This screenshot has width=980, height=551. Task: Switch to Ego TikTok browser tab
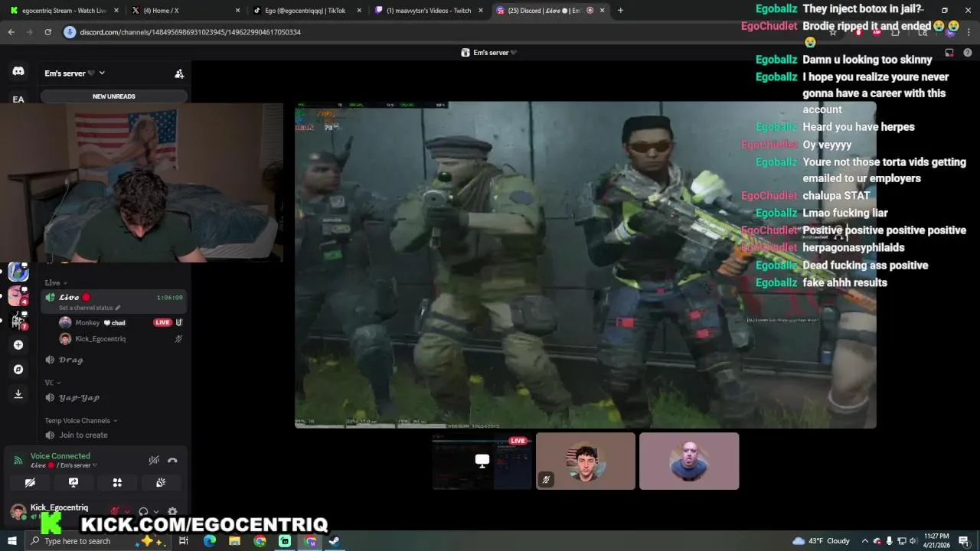click(x=307, y=11)
